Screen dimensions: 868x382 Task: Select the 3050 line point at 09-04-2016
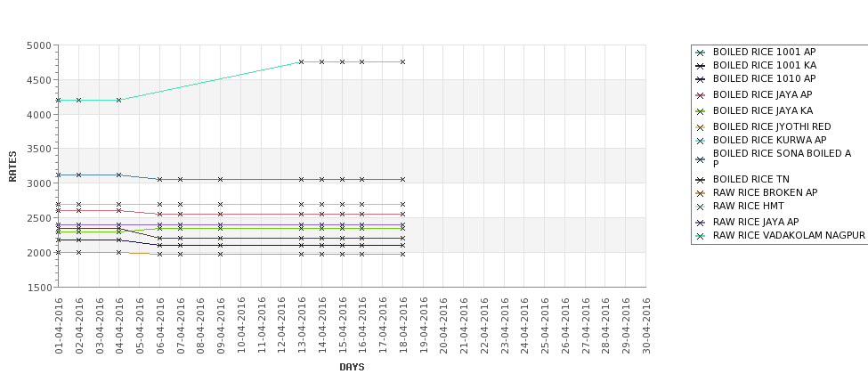pos(220,179)
